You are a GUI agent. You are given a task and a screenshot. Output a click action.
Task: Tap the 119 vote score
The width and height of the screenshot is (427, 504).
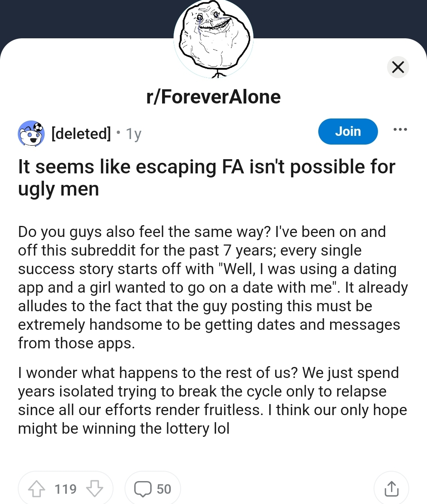pyautogui.click(x=66, y=489)
